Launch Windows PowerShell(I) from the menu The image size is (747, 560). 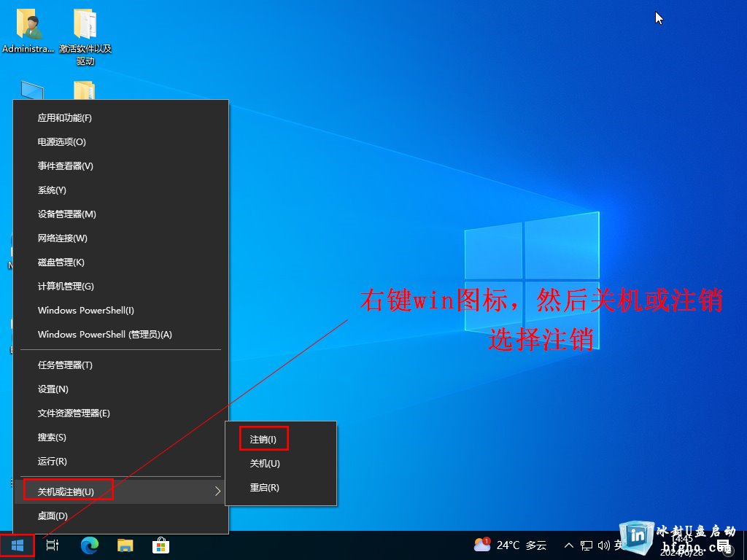(121, 310)
